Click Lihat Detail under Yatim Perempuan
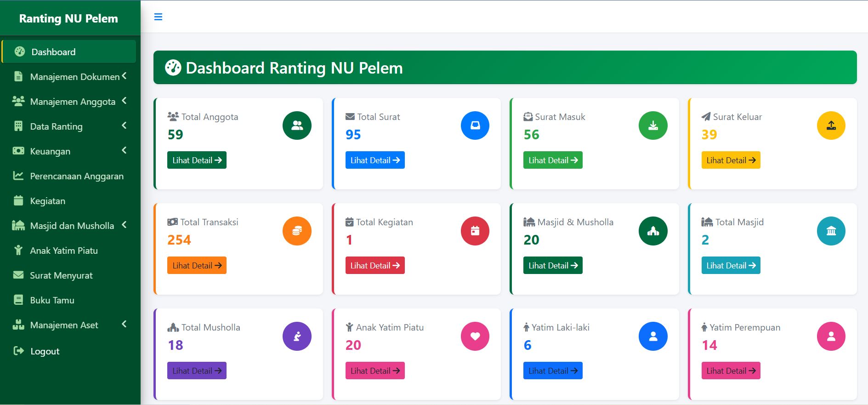This screenshot has width=868, height=405. point(731,371)
